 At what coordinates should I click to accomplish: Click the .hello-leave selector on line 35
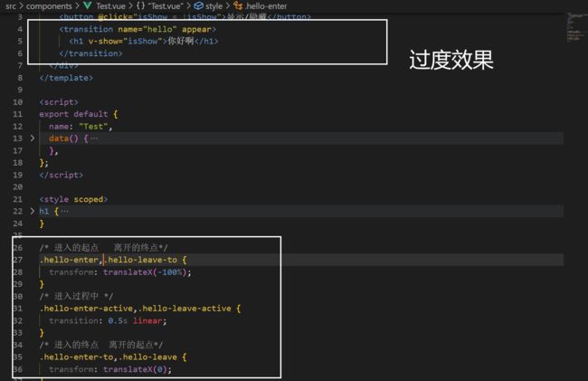(147, 357)
